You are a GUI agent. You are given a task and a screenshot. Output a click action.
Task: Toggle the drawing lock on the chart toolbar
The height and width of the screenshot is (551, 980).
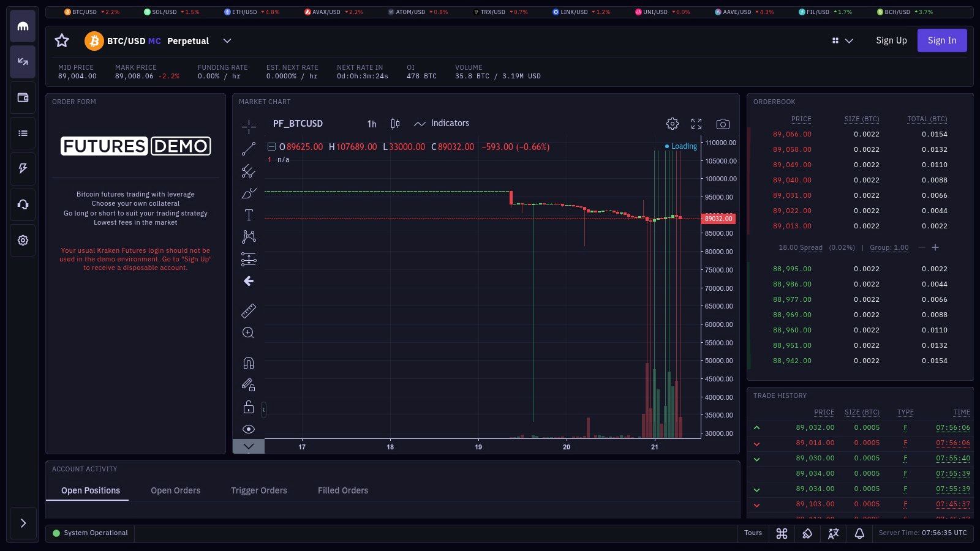point(248,407)
